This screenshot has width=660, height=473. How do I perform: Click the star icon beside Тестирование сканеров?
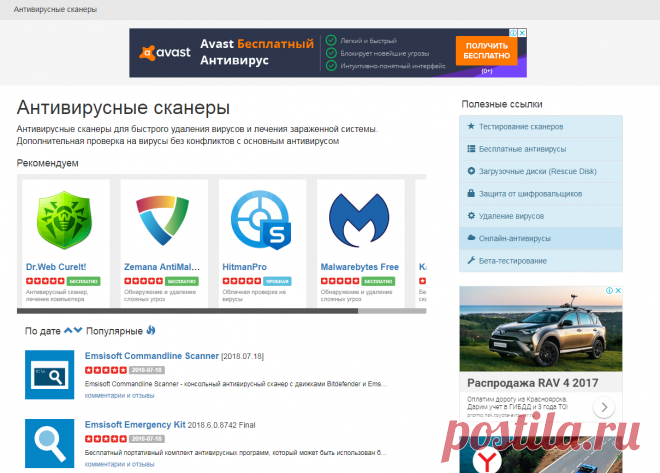click(471, 126)
